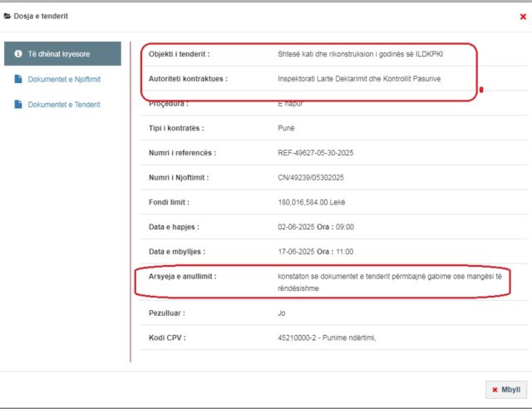This screenshot has width=532, height=409.
Task: Click the opening date 02-06-2025
Action: (x=297, y=227)
